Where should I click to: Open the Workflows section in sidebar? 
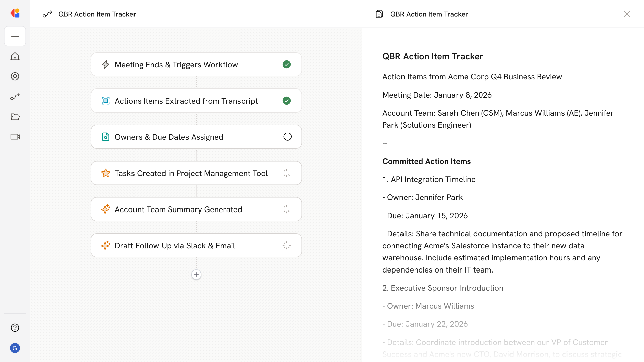pyautogui.click(x=15, y=97)
